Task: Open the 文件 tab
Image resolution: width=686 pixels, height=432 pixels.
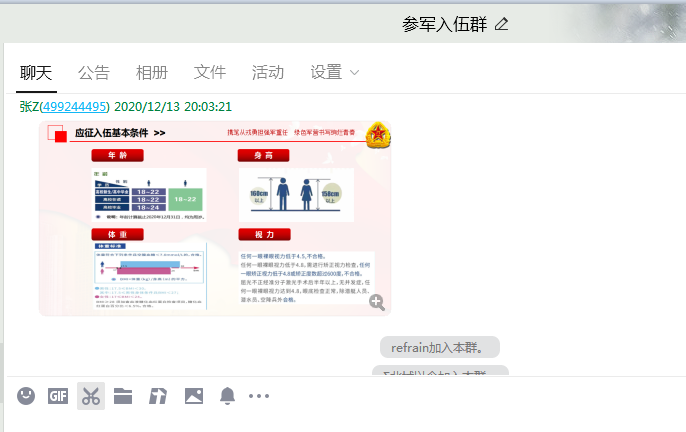Action: [x=210, y=72]
